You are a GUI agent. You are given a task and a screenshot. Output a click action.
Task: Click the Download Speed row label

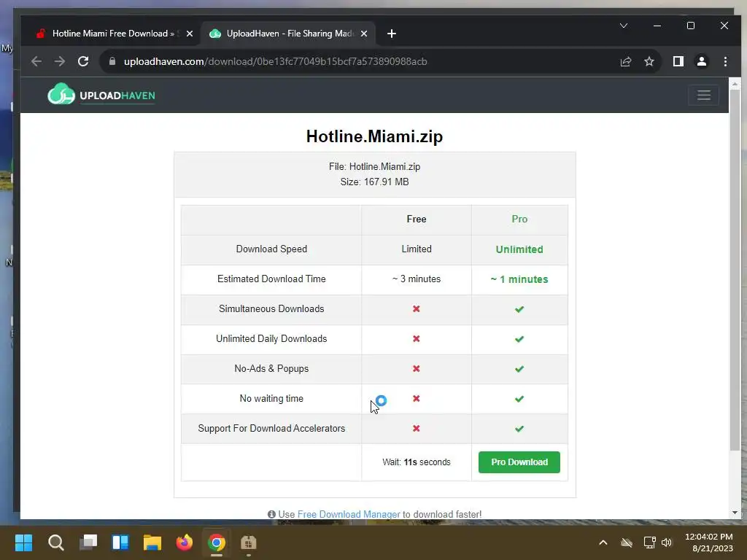coord(271,249)
